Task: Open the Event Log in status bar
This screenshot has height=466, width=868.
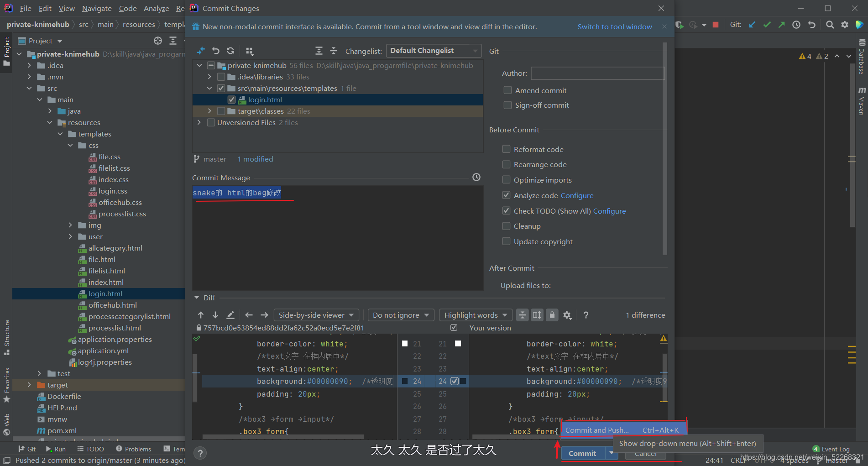Action: tap(831, 449)
